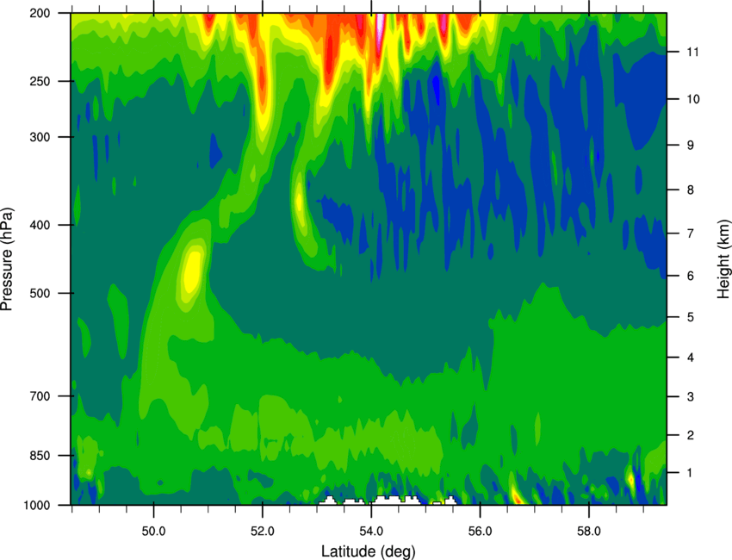Viewport: 732px width, 560px height.
Task: Pick the 3 km height label
Action: coord(691,396)
